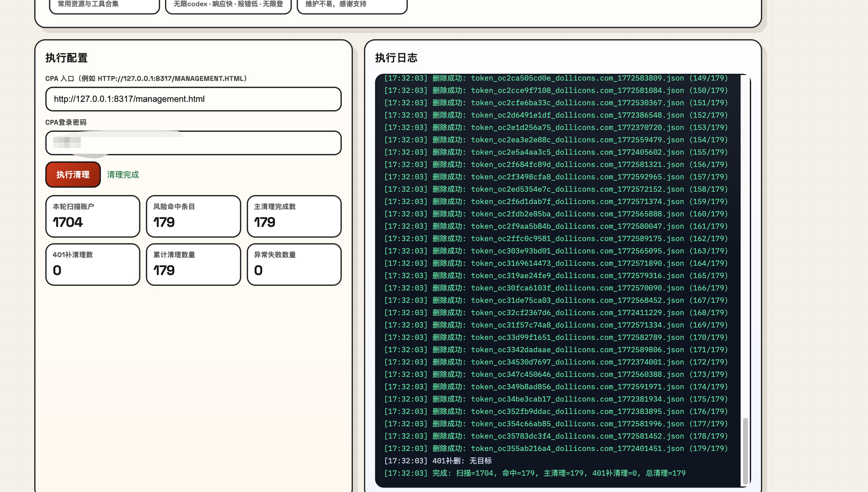The width and height of the screenshot is (868, 492).
Task: Click the 执行清理 red button
Action: pyautogui.click(x=73, y=175)
